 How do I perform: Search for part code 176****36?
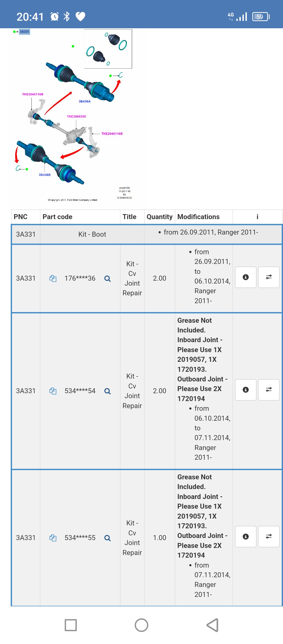[x=107, y=279]
